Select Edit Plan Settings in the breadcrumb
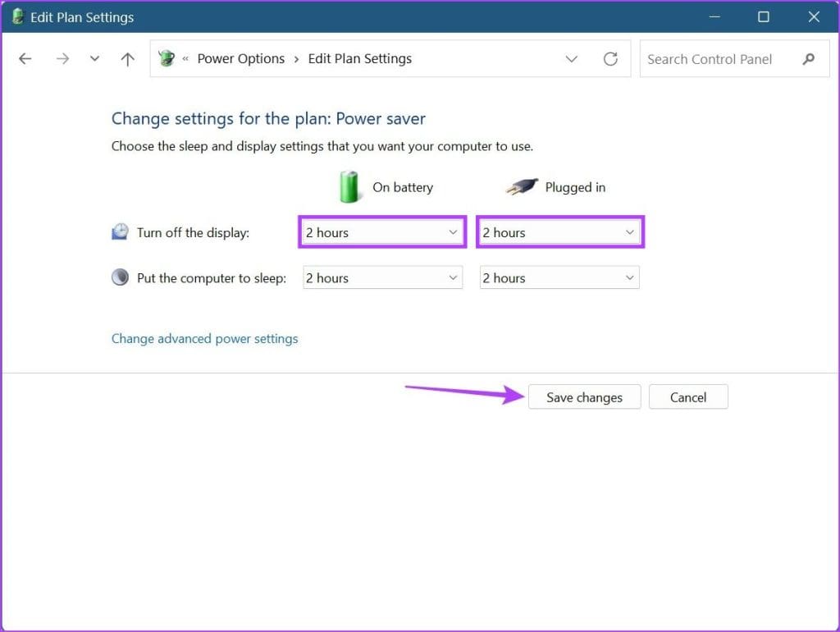 (359, 58)
